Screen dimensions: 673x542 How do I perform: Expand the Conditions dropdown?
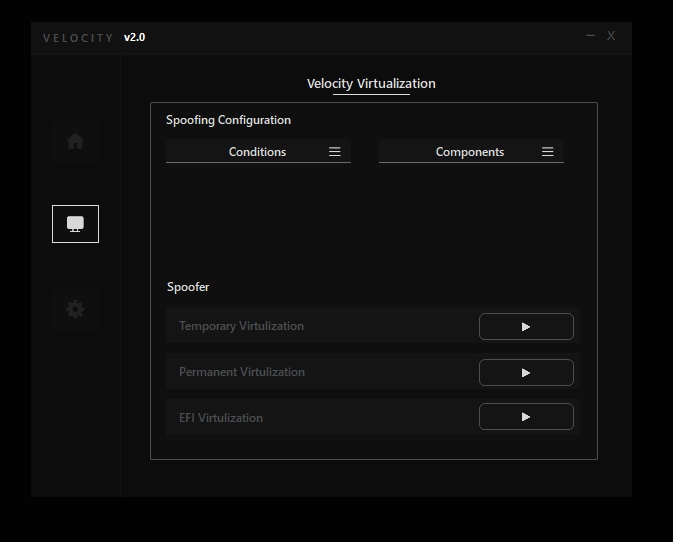(258, 151)
